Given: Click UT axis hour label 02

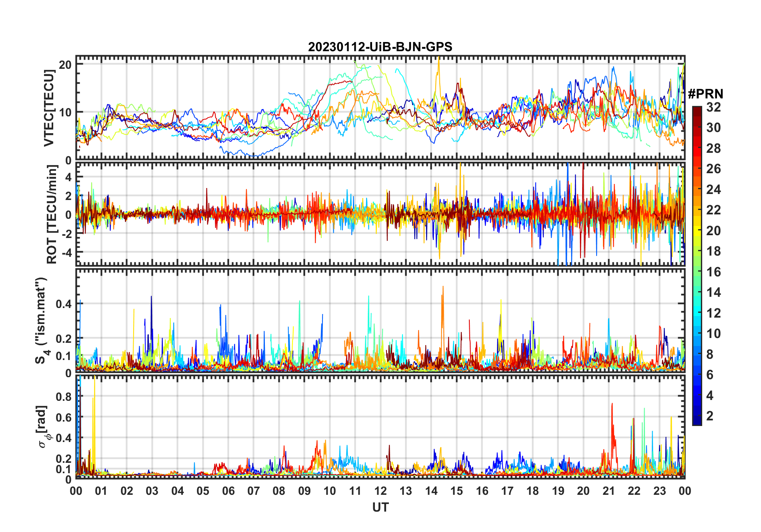Looking at the screenshot, I should click(x=127, y=491).
